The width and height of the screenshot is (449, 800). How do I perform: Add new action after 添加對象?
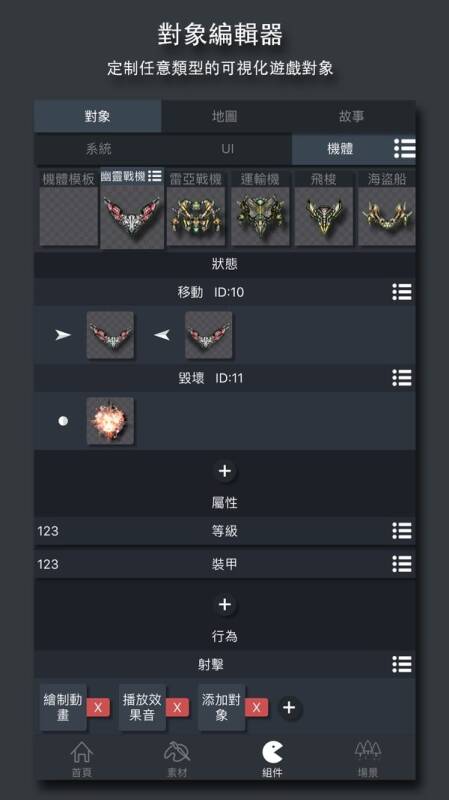[x=289, y=708]
